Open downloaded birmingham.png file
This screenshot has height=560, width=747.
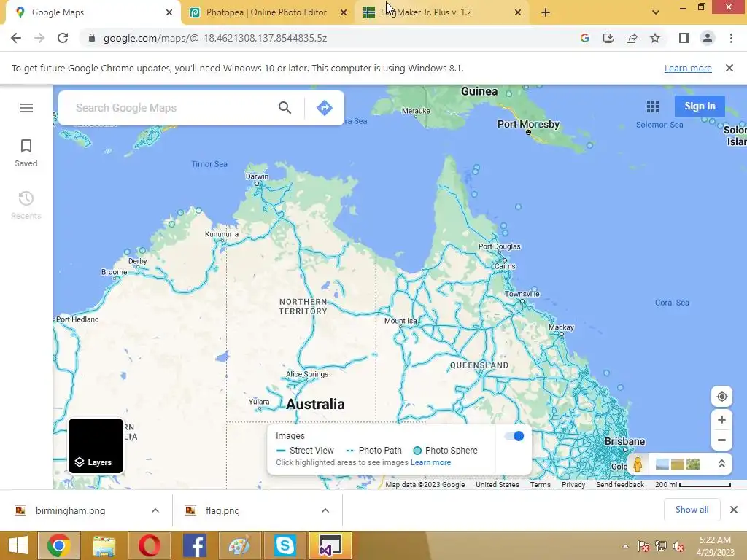tap(70, 510)
